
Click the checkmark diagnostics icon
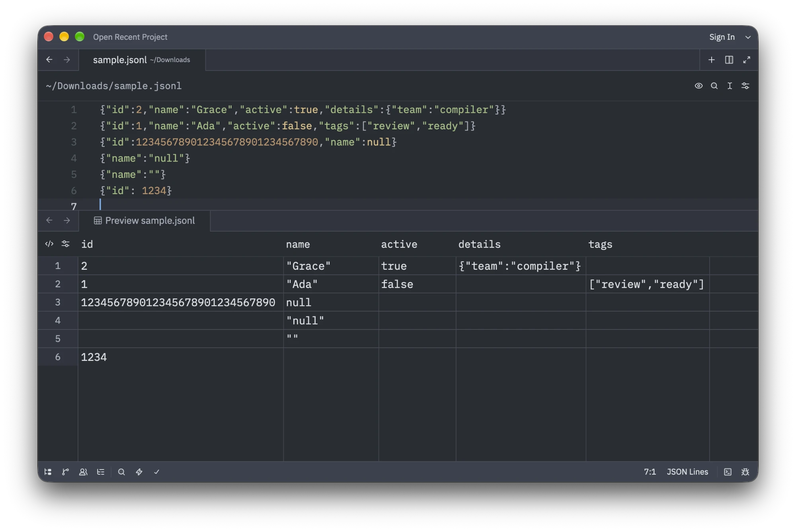tap(156, 472)
